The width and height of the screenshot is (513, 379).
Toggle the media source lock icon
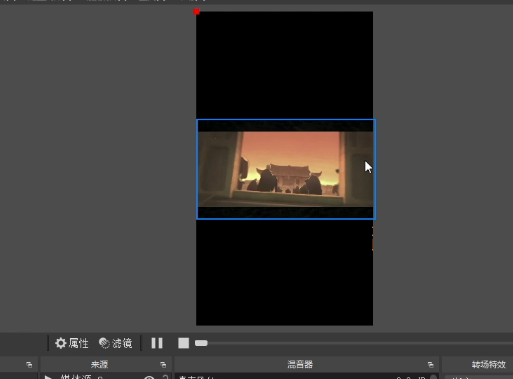165,377
